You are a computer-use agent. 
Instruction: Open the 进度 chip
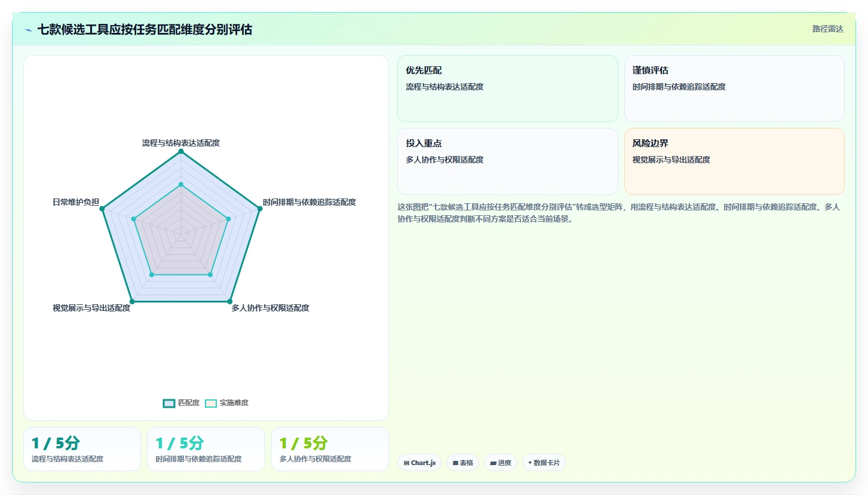click(x=501, y=463)
